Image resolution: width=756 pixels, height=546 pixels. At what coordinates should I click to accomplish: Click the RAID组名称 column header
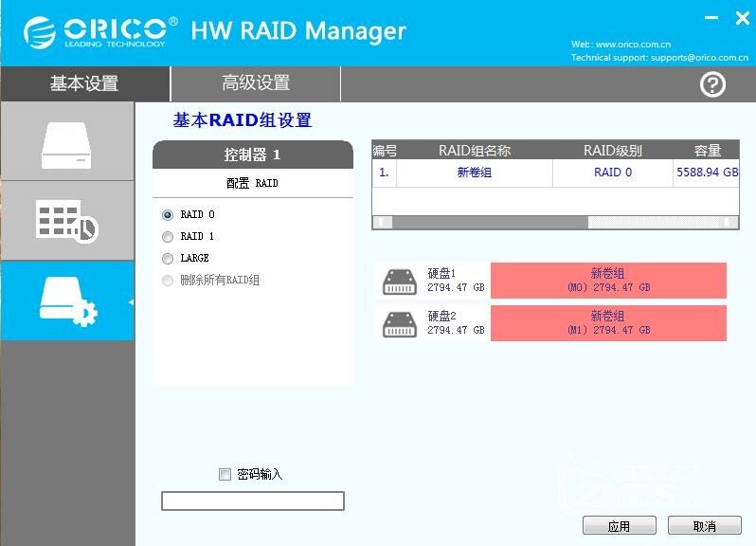click(x=475, y=151)
